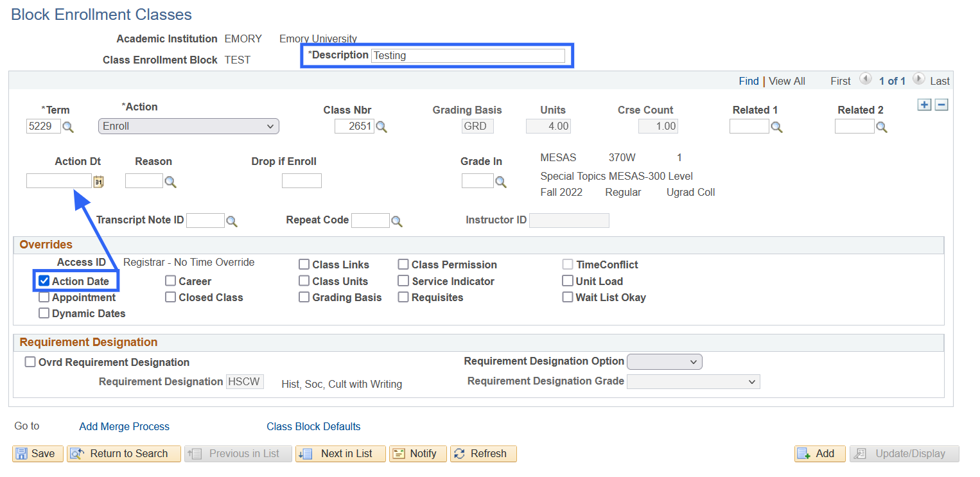This screenshot has width=980, height=477.
Task: Expand the Requirement Designation Option dropdown
Action: coord(664,362)
